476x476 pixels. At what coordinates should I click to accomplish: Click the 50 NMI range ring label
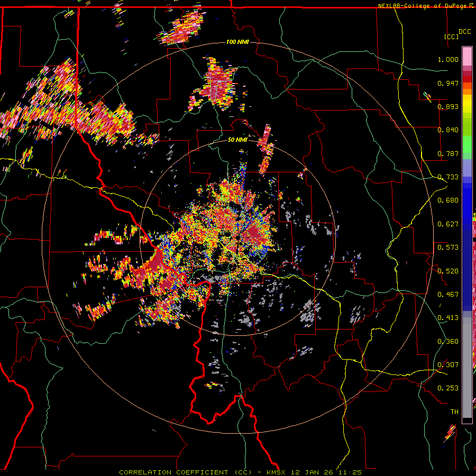point(237,140)
